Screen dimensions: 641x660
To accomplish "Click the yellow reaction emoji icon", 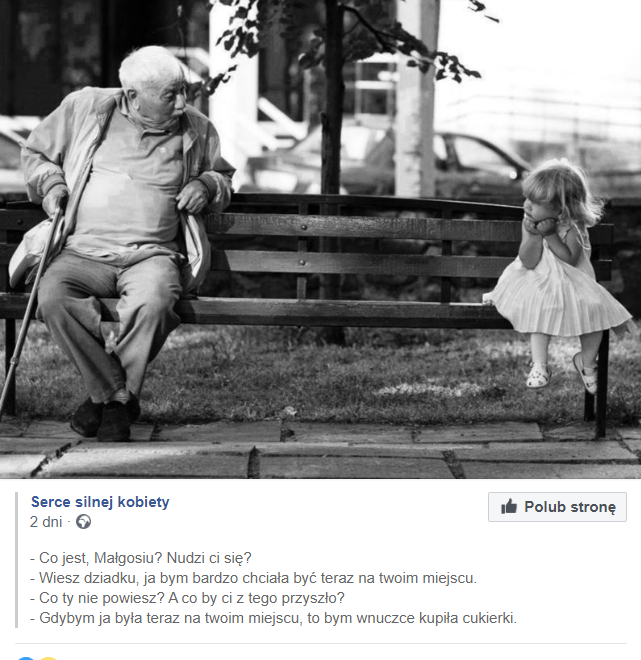I will click(48, 658).
